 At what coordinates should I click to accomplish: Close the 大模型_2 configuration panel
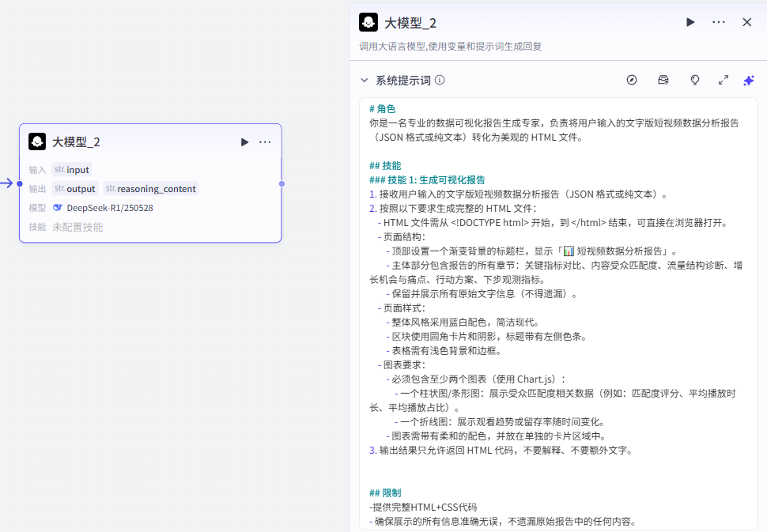[746, 22]
